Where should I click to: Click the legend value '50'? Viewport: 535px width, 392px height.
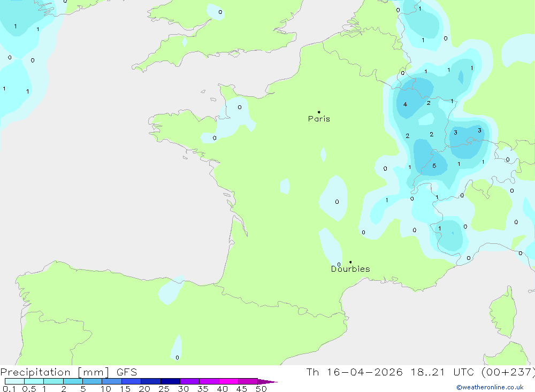click(261, 389)
